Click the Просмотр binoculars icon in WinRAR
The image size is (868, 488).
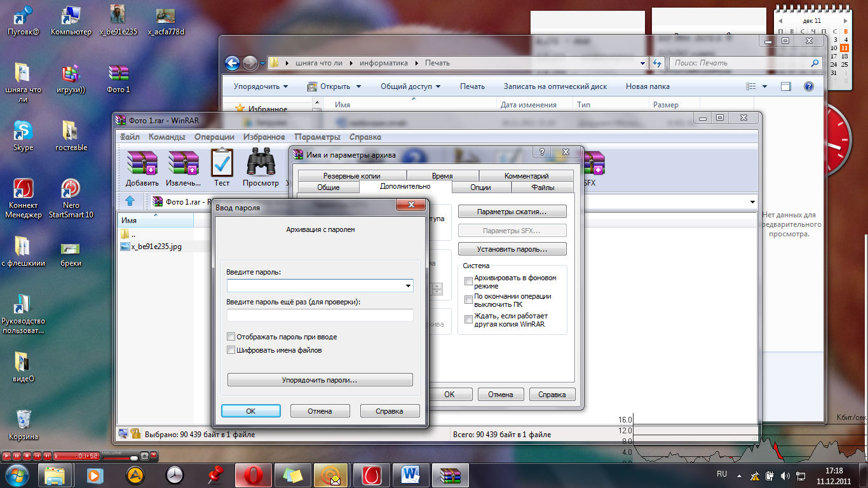pyautogui.click(x=261, y=163)
